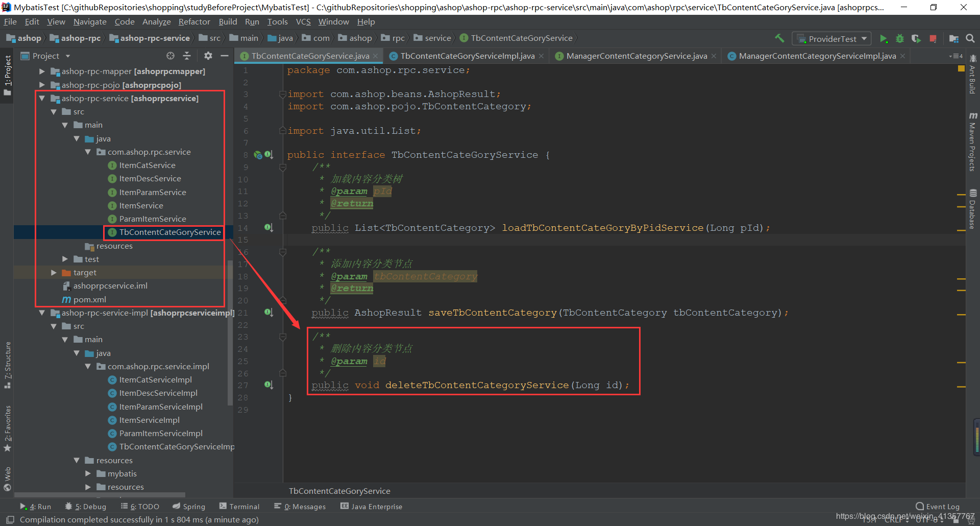This screenshot has width=980, height=526.
Task: Open the Debug tool window button
Action: (x=85, y=507)
